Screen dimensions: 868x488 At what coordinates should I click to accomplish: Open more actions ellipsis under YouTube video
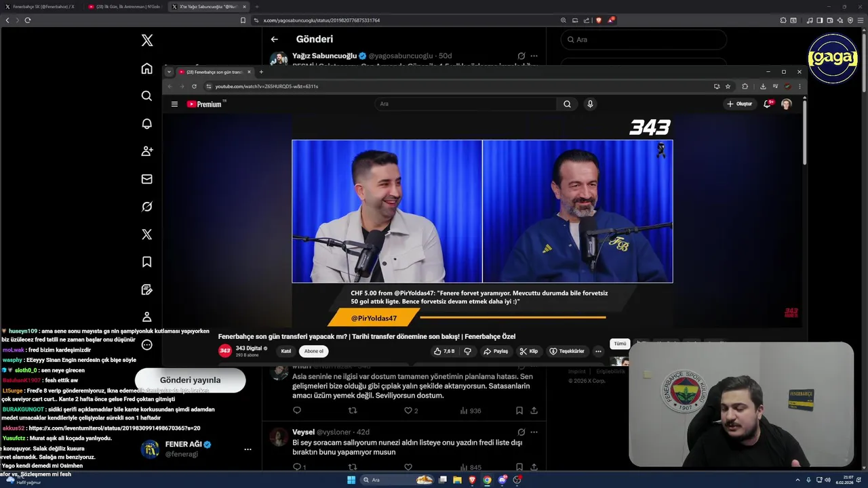(598, 351)
